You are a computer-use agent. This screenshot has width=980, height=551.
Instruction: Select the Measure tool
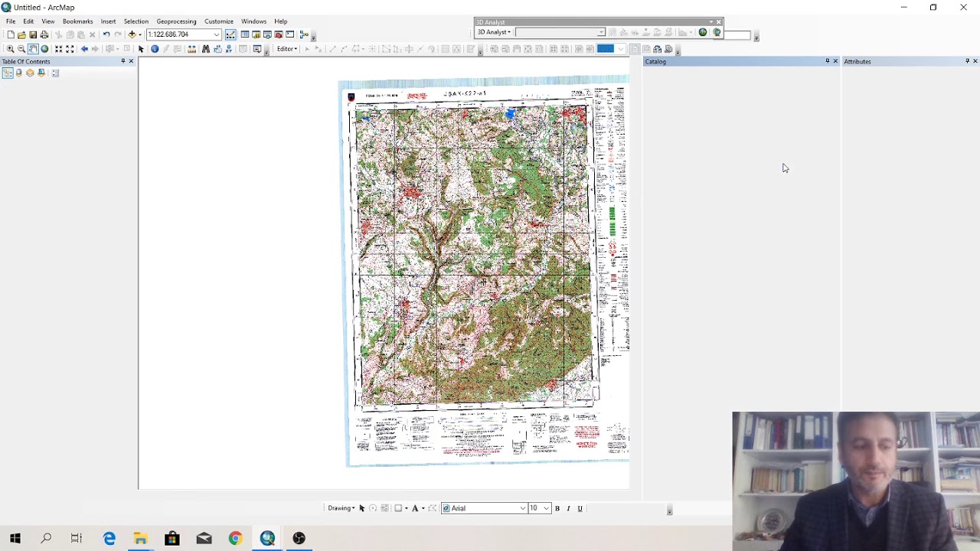(192, 49)
